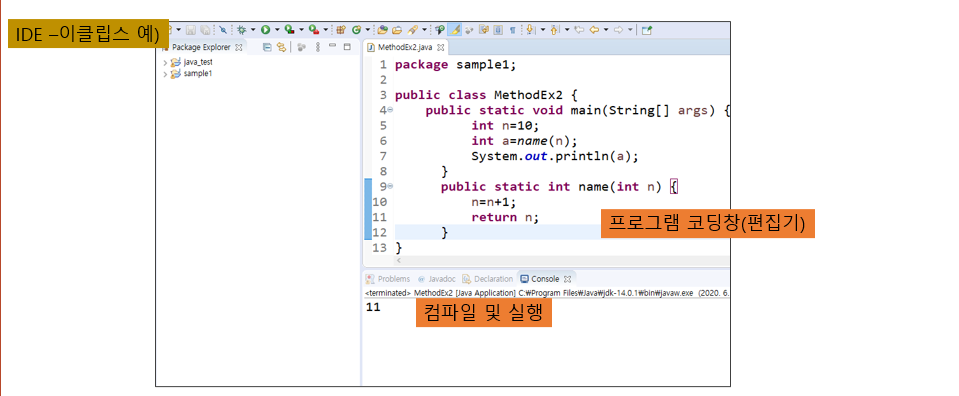
Task: Click the Search flashlight icon
Action: (x=412, y=29)
